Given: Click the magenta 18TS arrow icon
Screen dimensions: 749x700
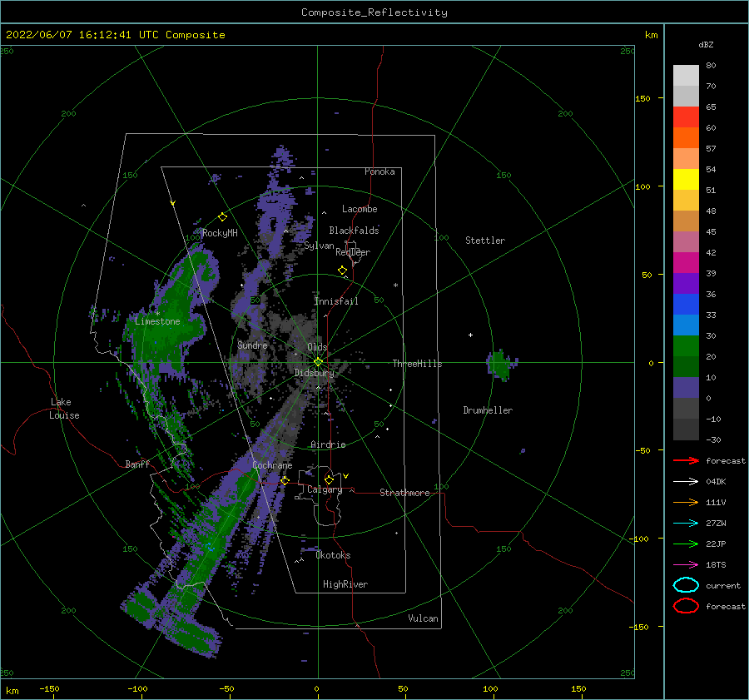Looking at the screenshot, I should [x=686, y=565].
